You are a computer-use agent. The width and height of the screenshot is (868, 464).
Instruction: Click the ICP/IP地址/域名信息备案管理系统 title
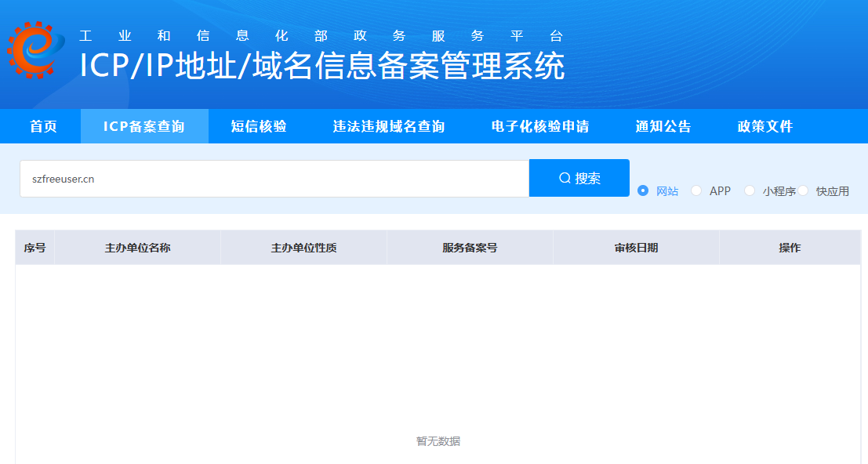[x=322, y=66]
